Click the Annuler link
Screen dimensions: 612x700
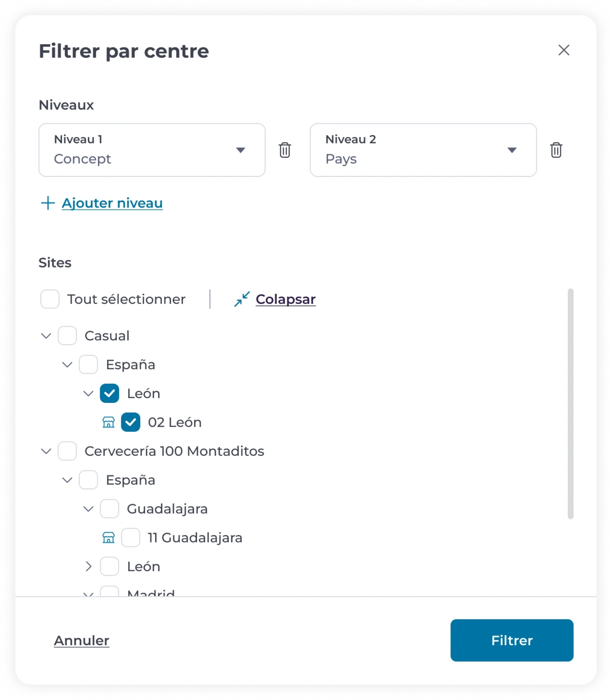pos(82,641)
